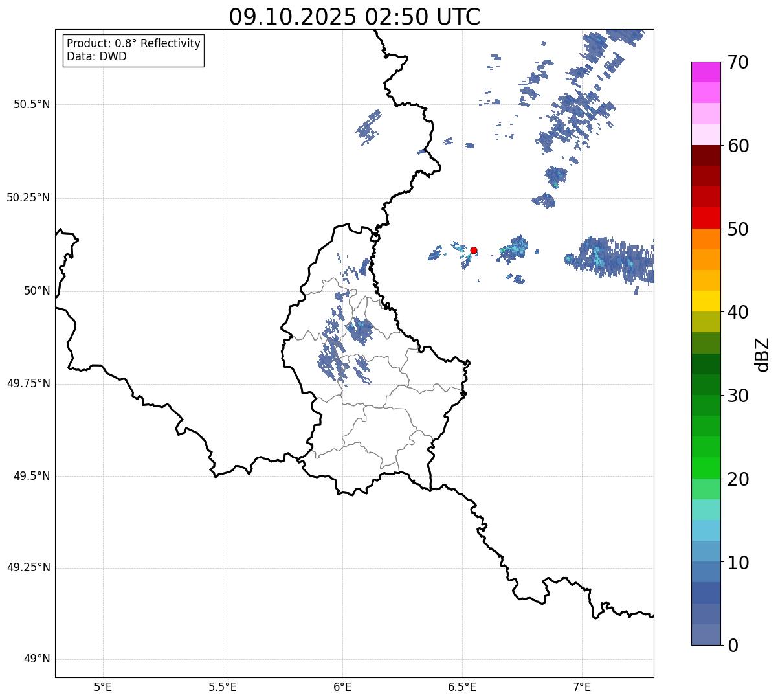Click the 50.5°N latitude label
This screenshot has height=700, width=778.
32,104
